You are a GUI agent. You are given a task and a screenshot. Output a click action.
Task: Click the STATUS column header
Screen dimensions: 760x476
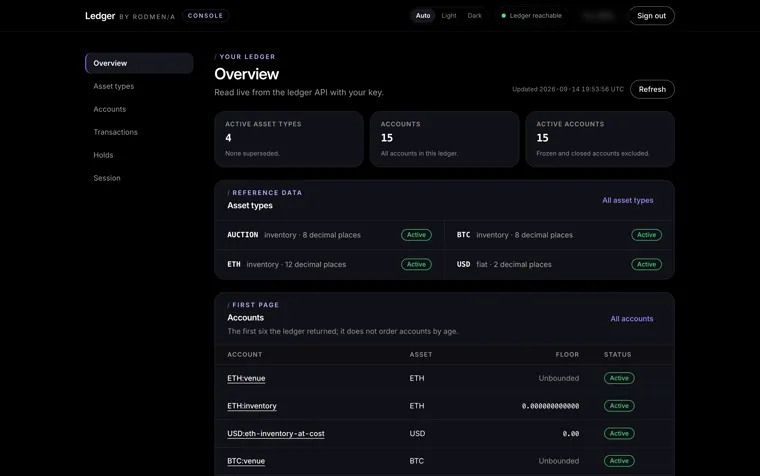(x=618, y=354)
